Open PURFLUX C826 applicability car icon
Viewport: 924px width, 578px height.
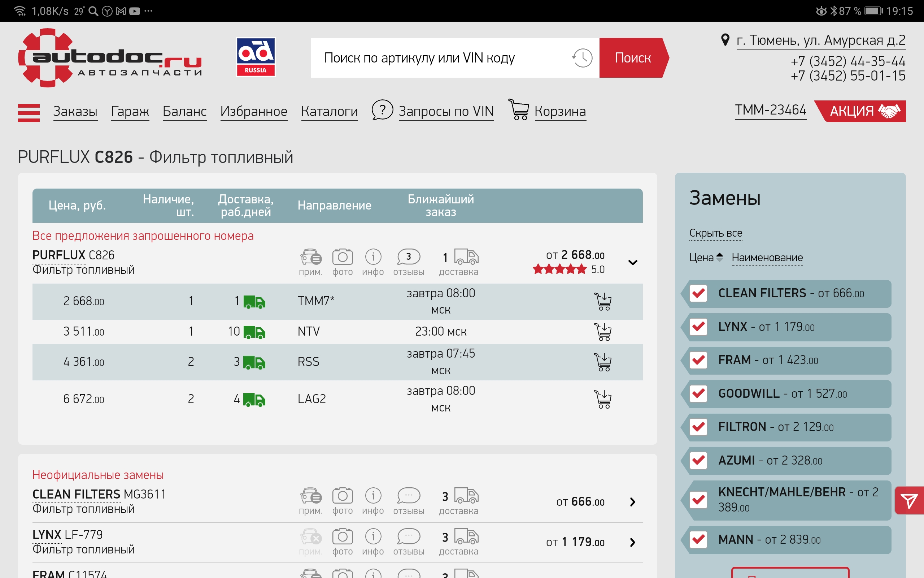coord(311,257)
